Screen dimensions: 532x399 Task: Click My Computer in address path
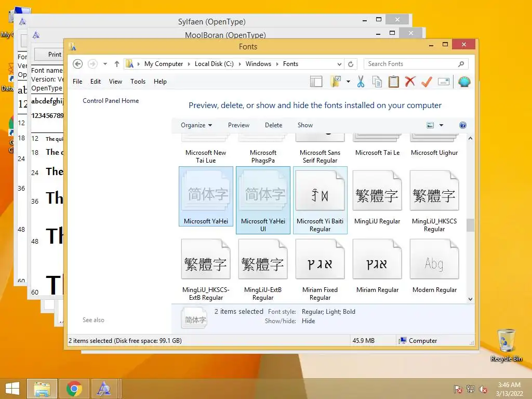pos(164,64)
